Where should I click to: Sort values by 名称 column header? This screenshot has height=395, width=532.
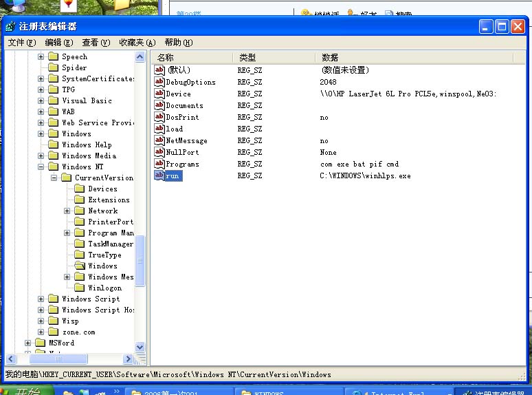[x=192, y=57]
